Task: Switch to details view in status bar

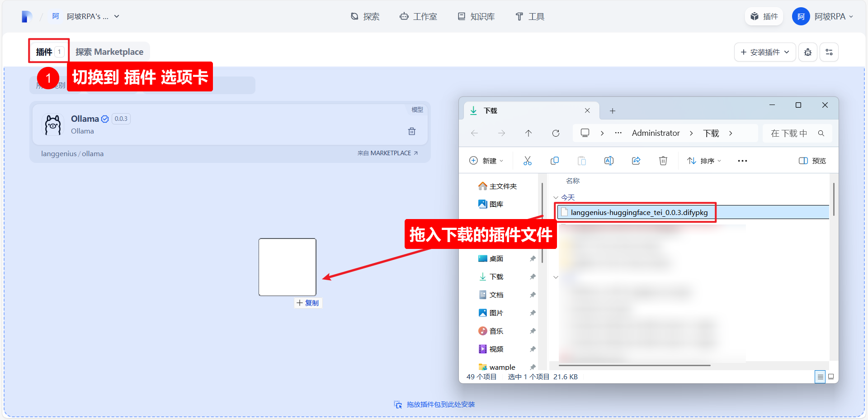Action: 820,377
